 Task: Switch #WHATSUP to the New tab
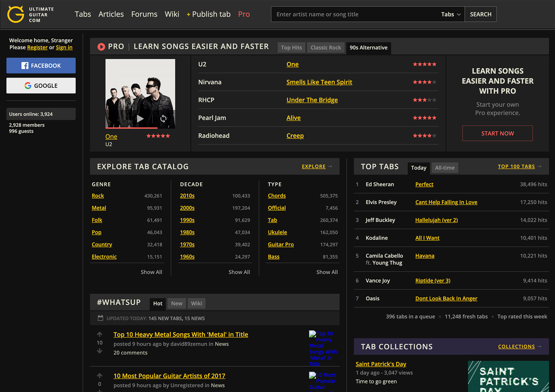click(x=177, y=303)
